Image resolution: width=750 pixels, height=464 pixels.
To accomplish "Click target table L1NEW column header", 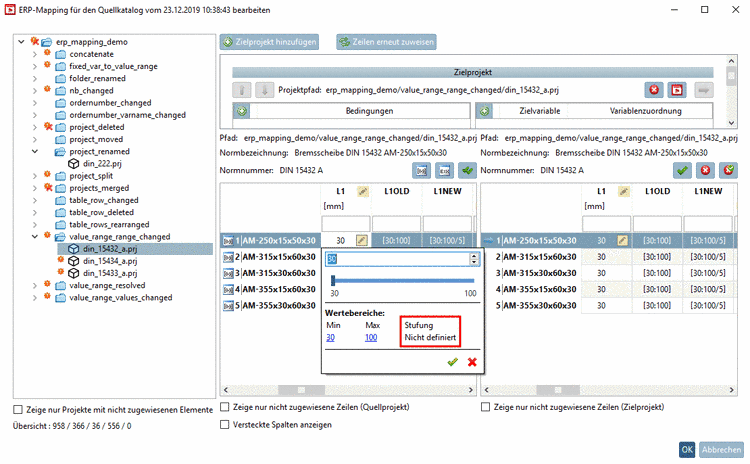I will tap(708, 191).
